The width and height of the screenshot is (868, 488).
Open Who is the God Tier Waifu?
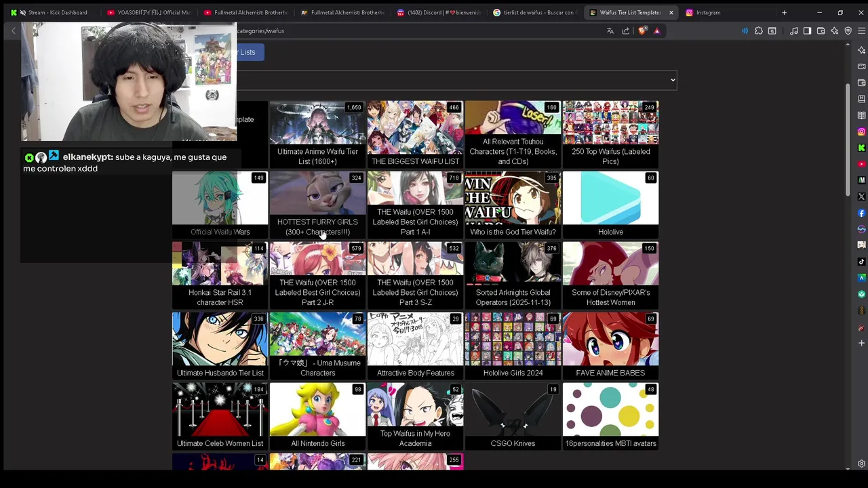point(513,205)
